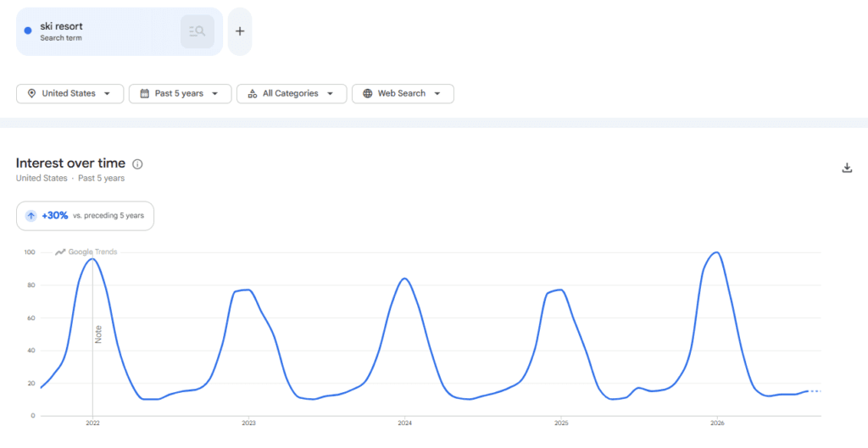868x448 pixels.
Task: Select the 'Search term' label under ski resort
Action: pos(61,38)
